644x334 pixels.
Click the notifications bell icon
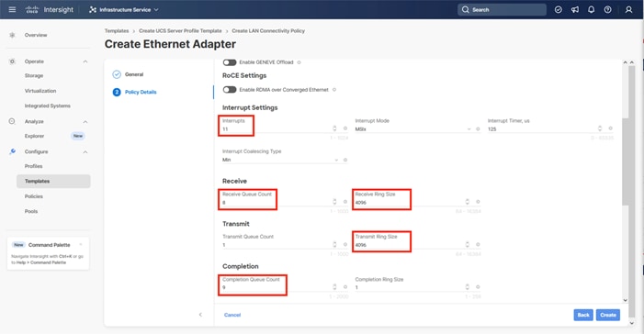click(x=591, y=9)
